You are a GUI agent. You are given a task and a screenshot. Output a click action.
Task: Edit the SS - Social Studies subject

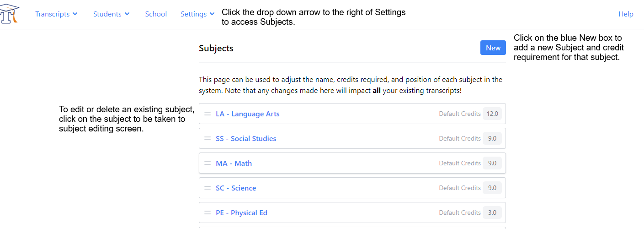(x=246, y=139)
